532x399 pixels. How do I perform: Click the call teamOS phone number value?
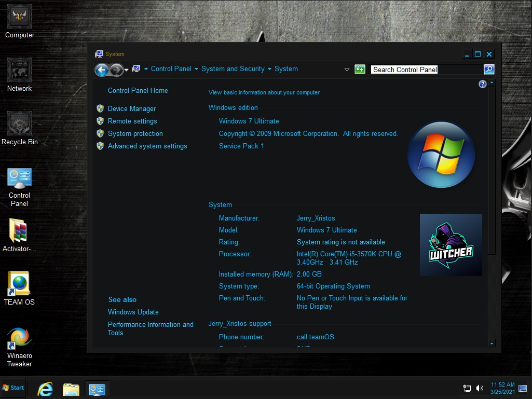(x=315, y=337)
